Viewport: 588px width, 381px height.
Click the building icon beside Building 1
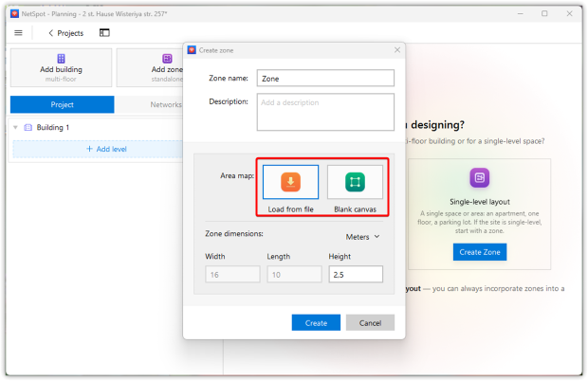pyautogui.click(x=28, y=127)
